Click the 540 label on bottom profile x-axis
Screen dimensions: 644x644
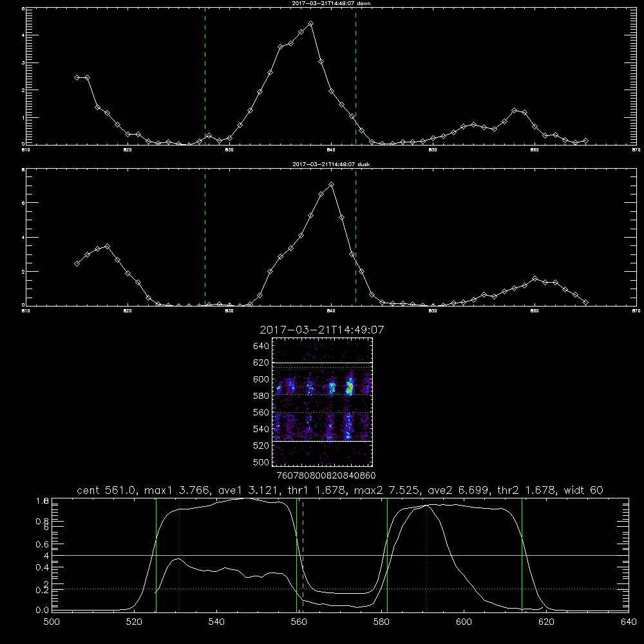216,622
